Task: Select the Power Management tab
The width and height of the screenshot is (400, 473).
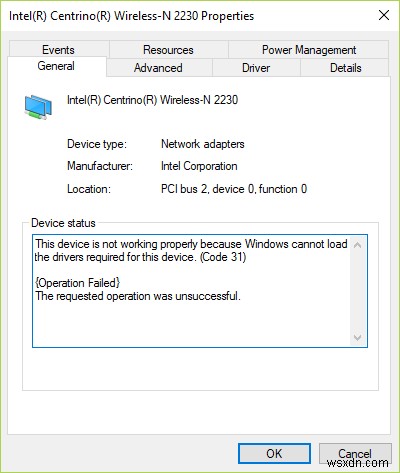Action: pos(309,50)
